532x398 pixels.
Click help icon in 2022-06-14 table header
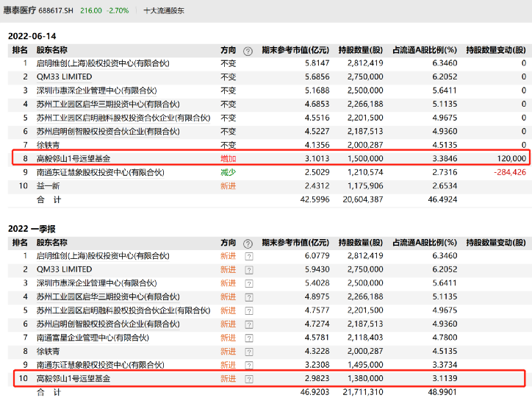point(248,51)
